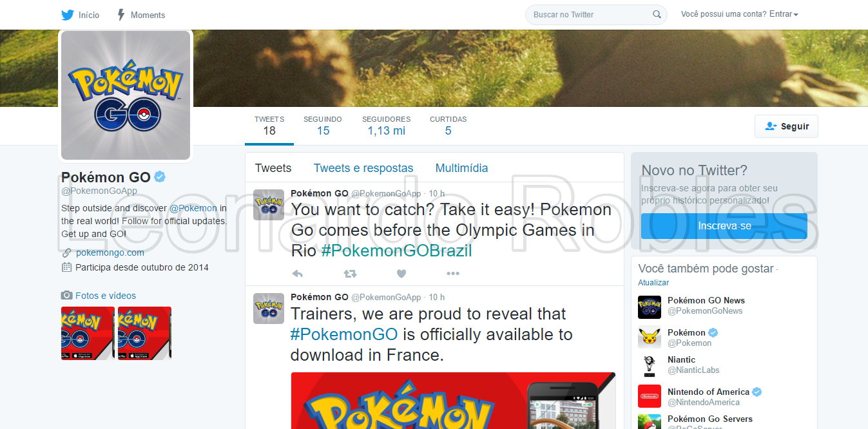Click the 10 h timestamp on Olympic tweet
This screenshot has height=429, width=868.
click(437, 193)
